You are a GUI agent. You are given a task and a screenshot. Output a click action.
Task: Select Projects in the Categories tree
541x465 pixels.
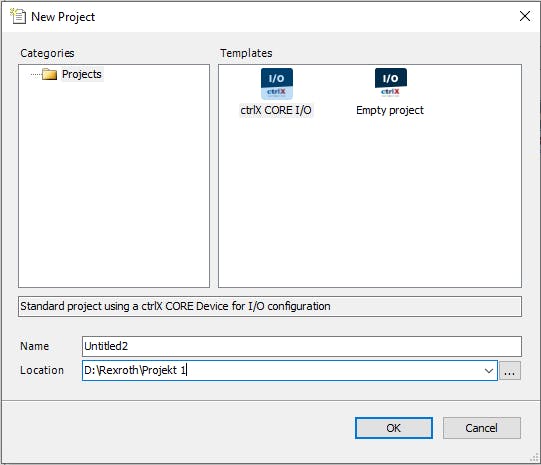[x=82, y=74]
